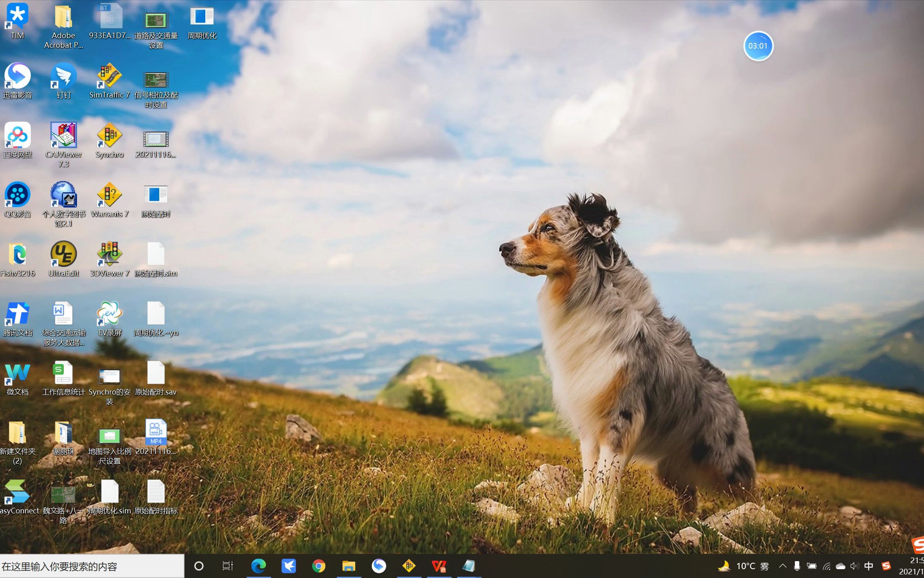Open the 20211116 MP4 video file
Image resolution: width=924 pixels, height=578 pixels.
[156, 437]
